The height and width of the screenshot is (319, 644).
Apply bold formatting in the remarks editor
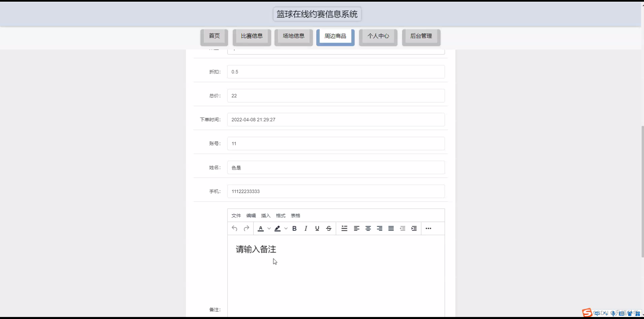(x=294, y=228)
